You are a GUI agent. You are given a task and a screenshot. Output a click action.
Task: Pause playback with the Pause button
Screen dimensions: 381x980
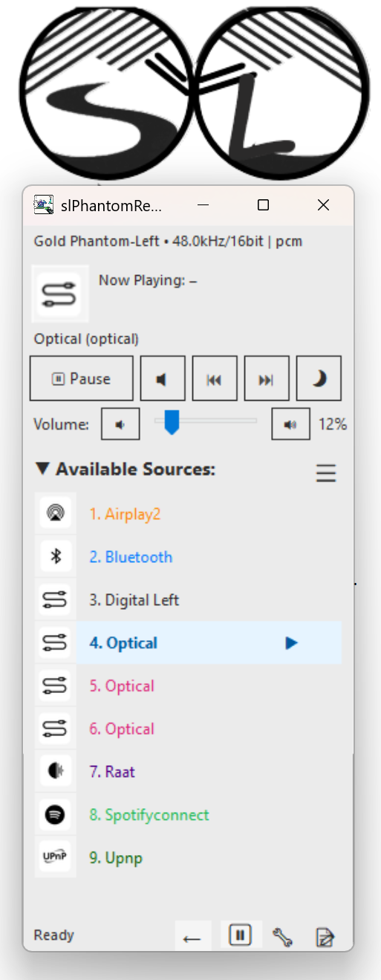click(x=82, y=378)
